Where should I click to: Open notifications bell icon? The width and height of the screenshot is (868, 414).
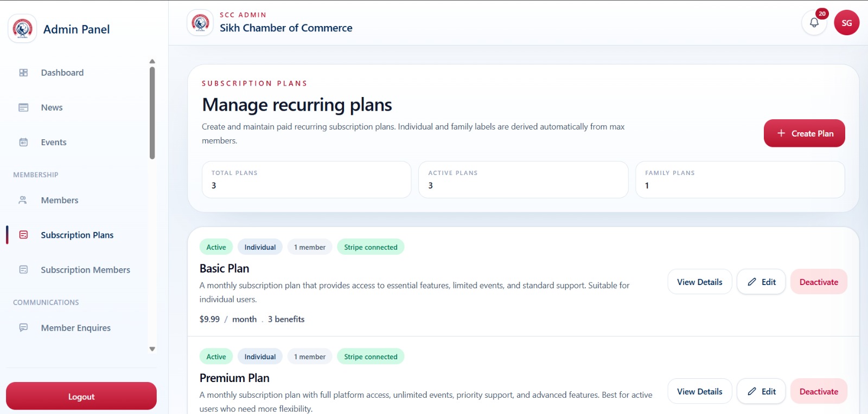point(814,23)
